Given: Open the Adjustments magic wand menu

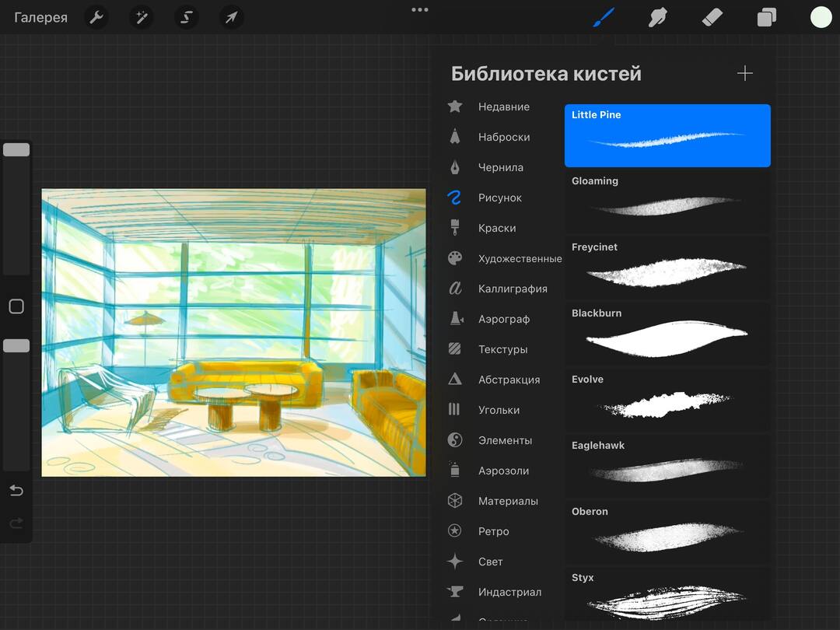Looking at the screenshot, I should (142, 17).
